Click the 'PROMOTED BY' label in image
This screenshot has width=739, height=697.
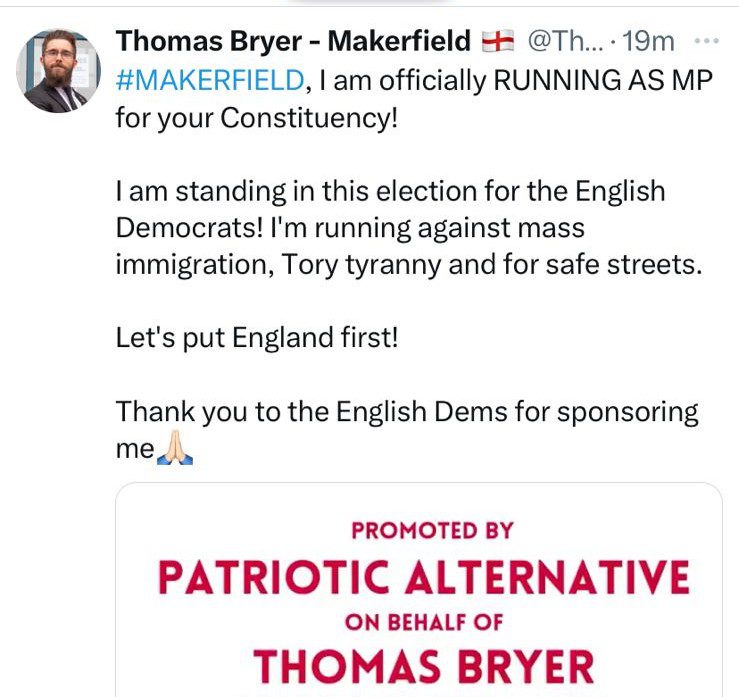[x=424, y=532]
